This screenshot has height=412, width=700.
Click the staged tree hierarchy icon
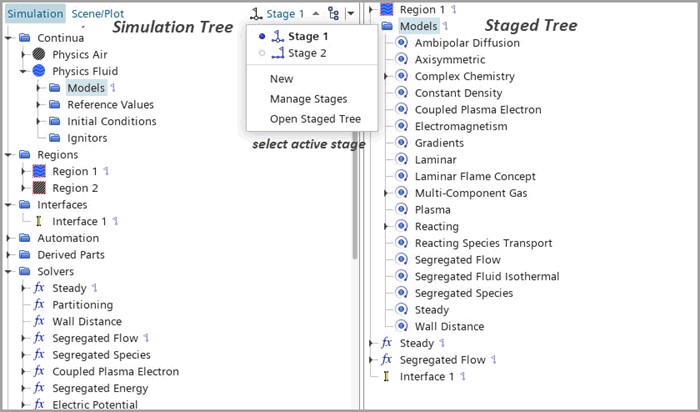pyautogui.click(x=334, y=14)
